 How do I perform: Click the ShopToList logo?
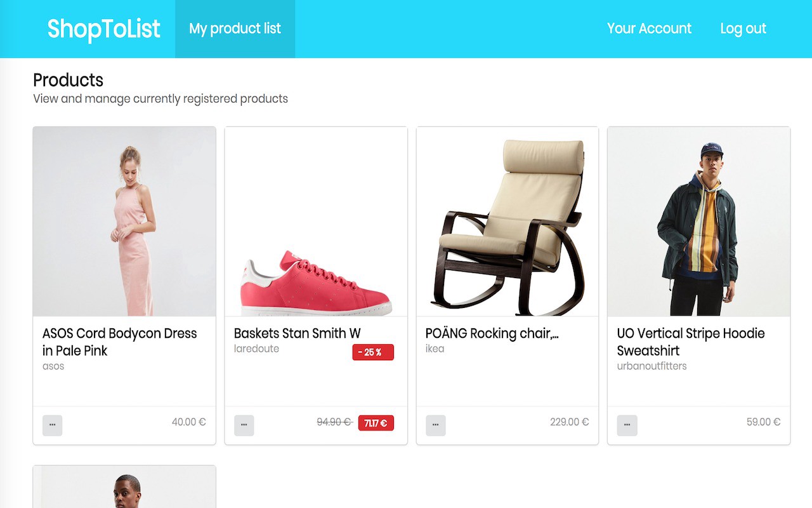point(104,29)
